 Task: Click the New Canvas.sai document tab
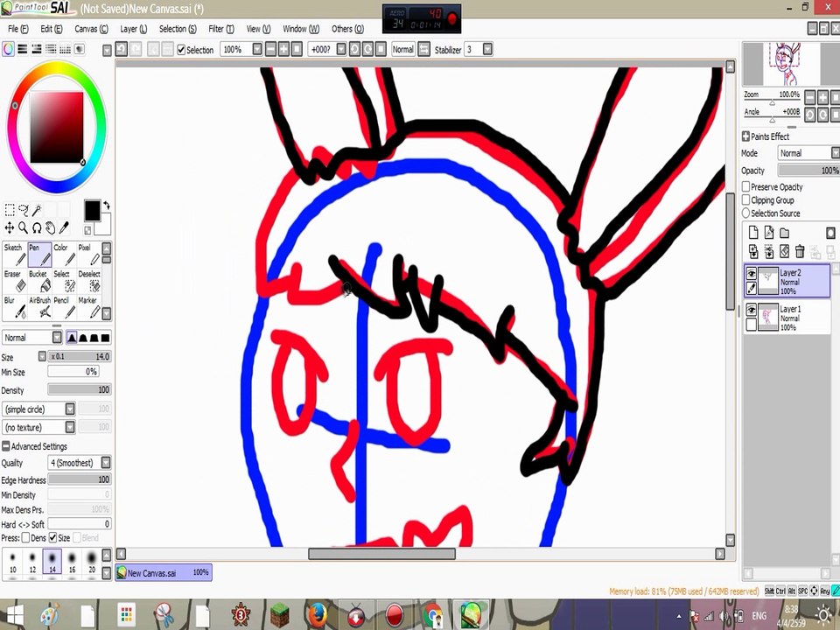pos(164,572)
